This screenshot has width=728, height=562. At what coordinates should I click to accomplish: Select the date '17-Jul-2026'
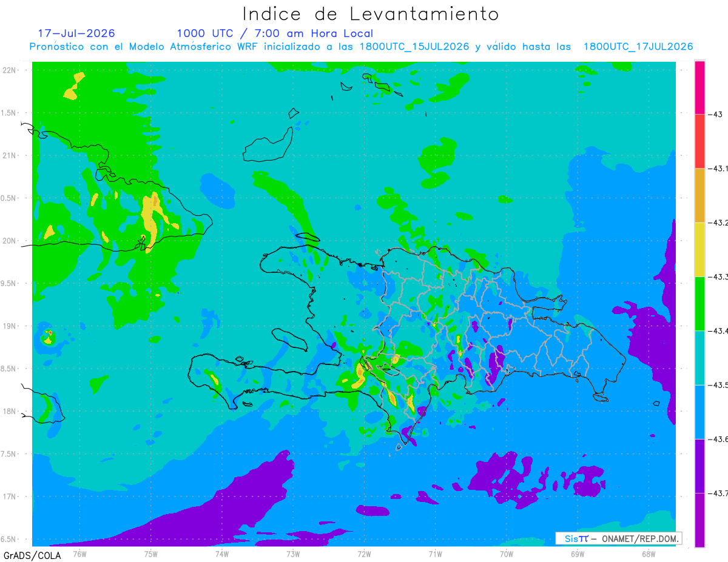76,33
